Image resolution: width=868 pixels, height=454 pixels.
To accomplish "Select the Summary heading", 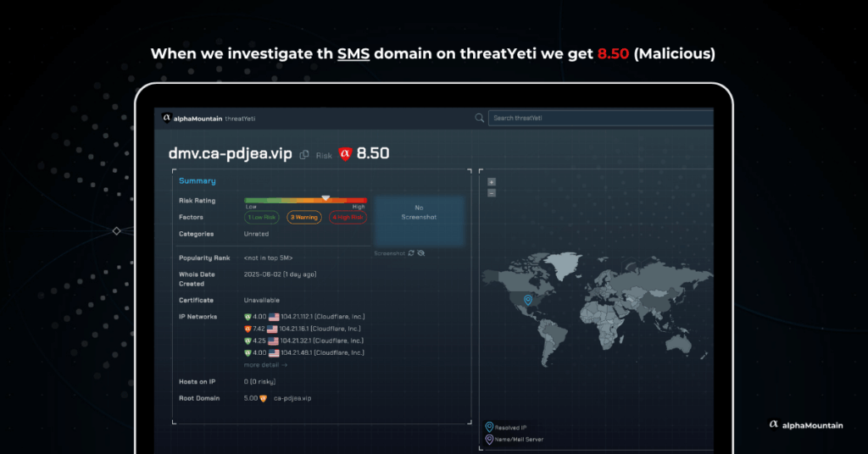I will pyautogui.click(x=197, y=180).
